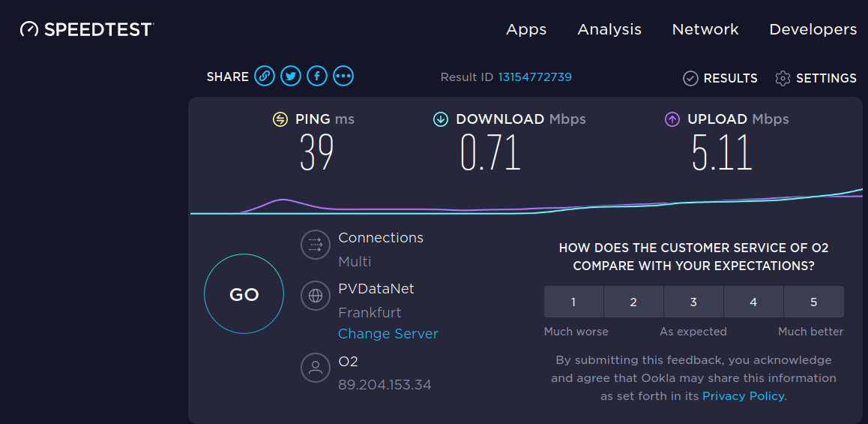Click the O2 provider name
The image size is (868, 424).
click(x=349, y=362)
